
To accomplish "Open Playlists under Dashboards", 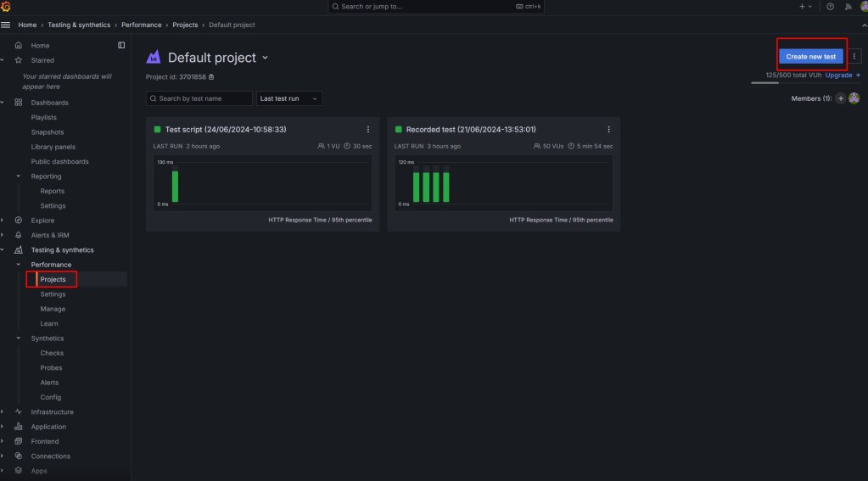I will click(x=43, y=117).
